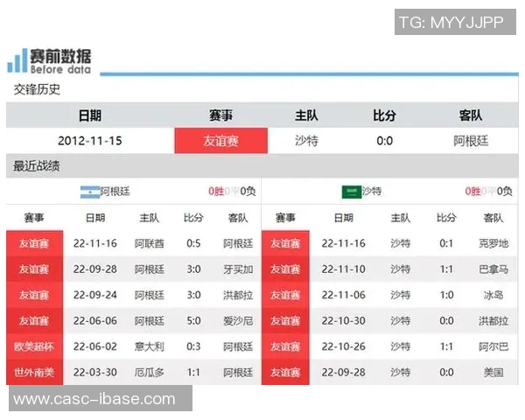Click away team 美国
This screenshot has width=525, height=420.
[x=493, y=373]
